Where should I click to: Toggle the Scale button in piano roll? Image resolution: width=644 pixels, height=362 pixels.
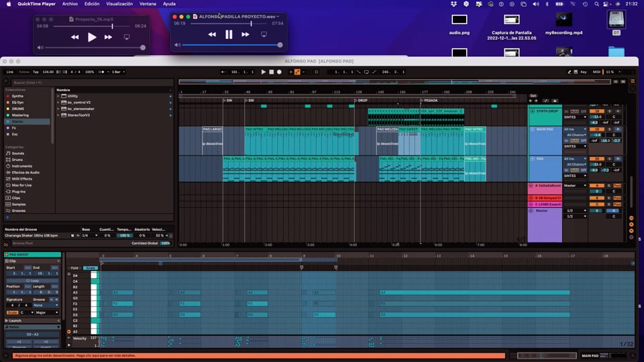(x=90, y=268)
